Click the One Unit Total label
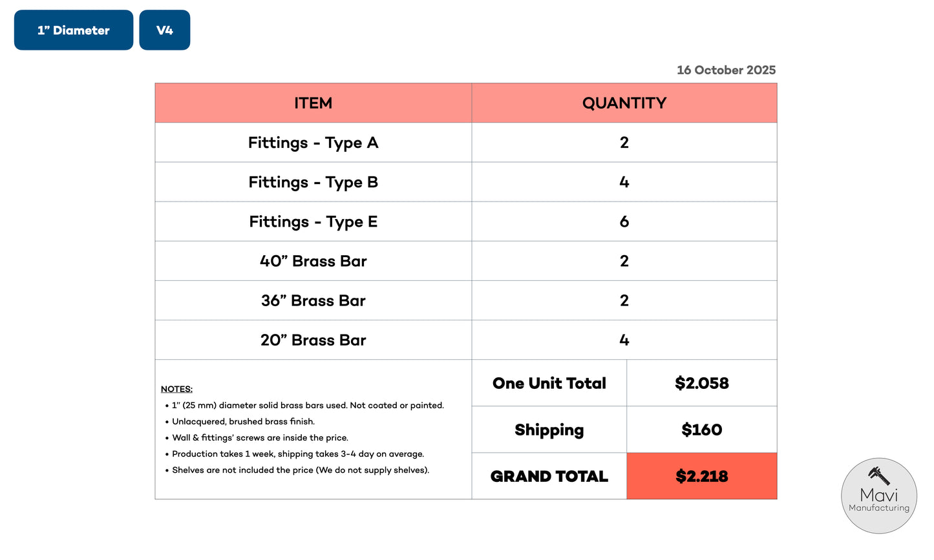Image resolution: width=934 pixels, height=560 pixels. [549, 383]
